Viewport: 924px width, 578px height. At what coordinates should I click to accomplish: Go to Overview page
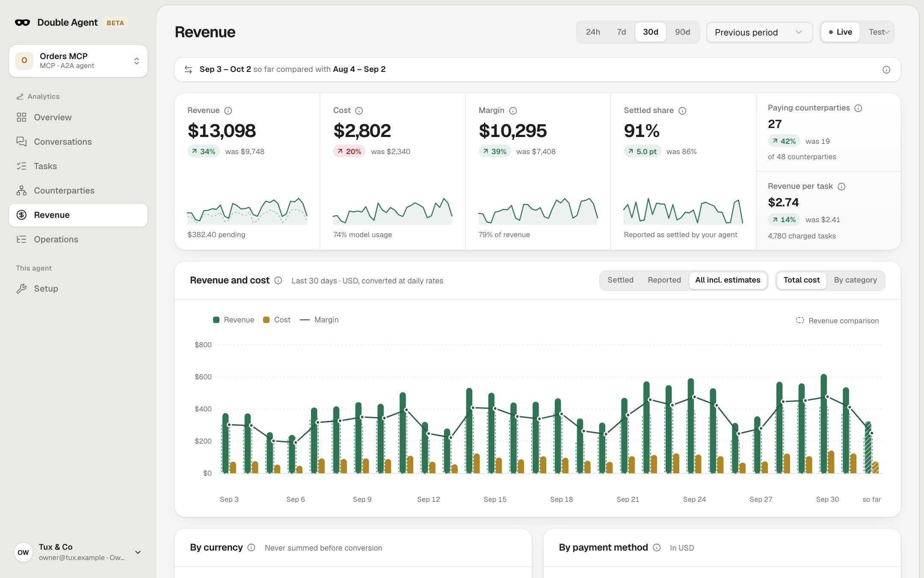point(78,117)
